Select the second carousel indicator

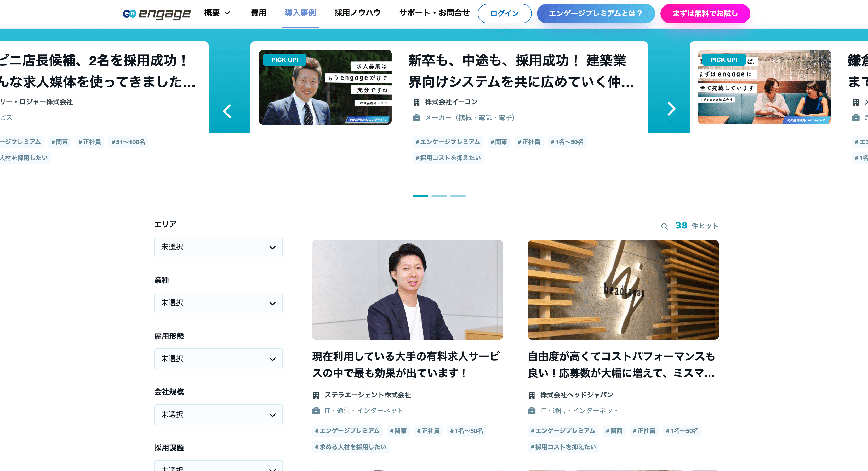point(439,196)
